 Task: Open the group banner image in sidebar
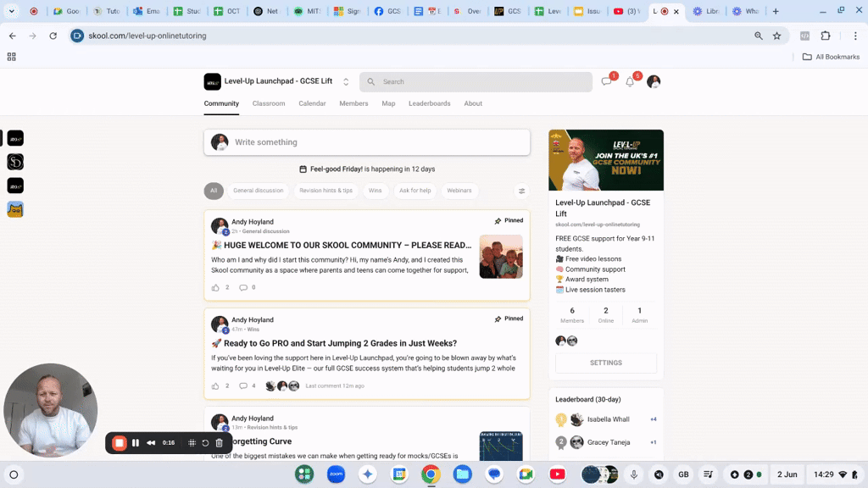605,160
